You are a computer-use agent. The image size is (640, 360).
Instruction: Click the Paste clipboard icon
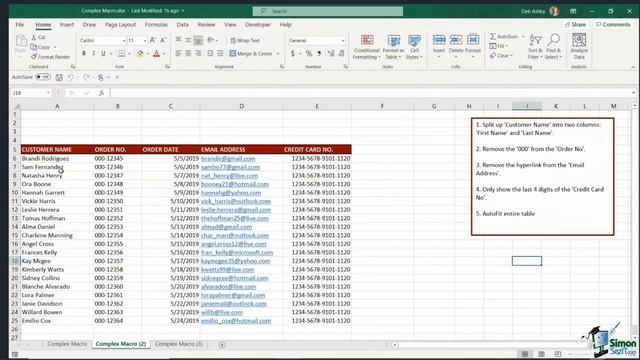(x=21, y=41)
